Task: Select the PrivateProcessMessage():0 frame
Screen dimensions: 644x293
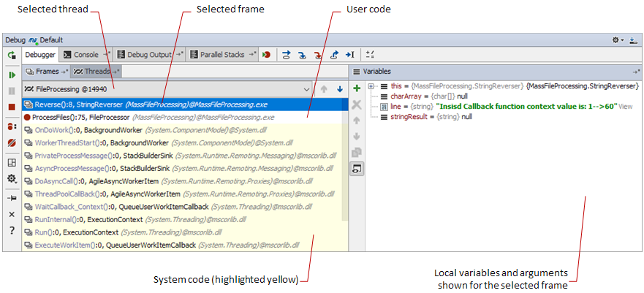Action: click(x=182, y=156)
